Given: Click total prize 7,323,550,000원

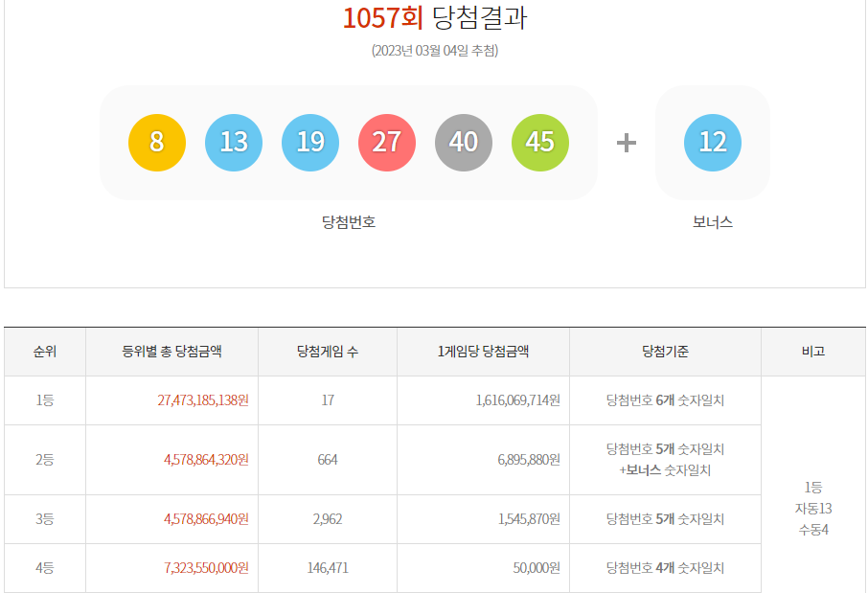Looking at the screenshot, I should (207, 567).
